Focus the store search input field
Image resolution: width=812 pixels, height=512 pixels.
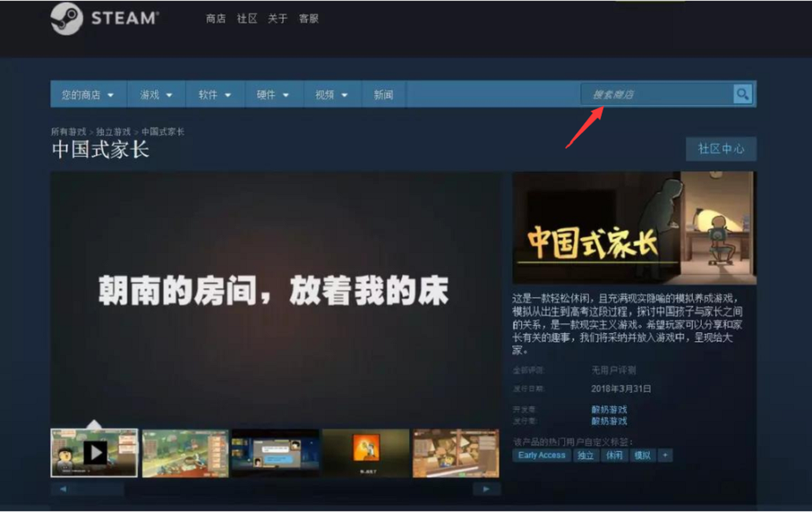coord(657,94)
